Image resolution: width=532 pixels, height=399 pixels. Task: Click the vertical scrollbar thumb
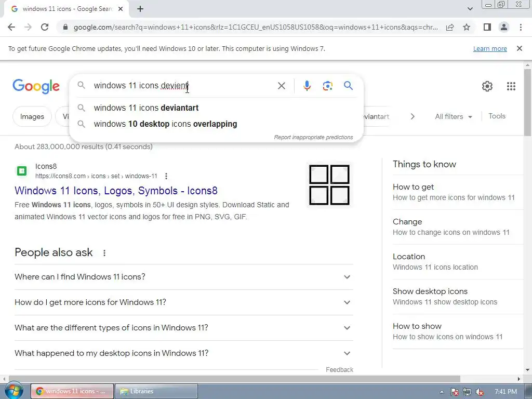527,102
